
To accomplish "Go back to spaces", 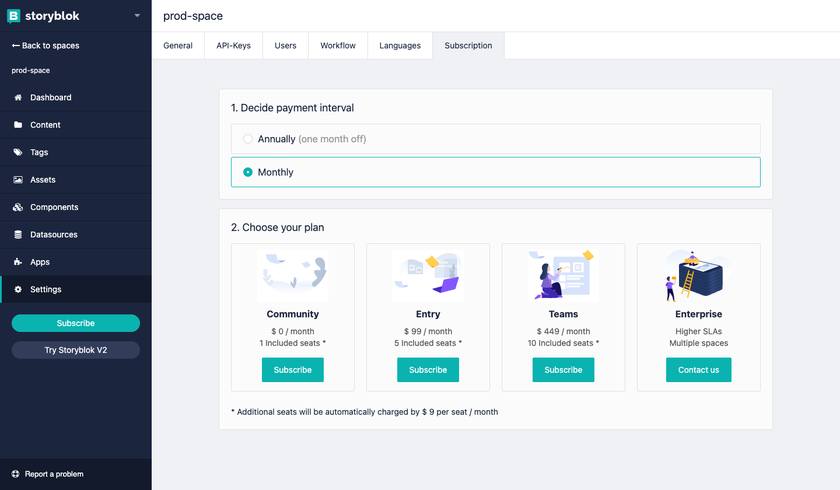I will [x=45, y=46].
